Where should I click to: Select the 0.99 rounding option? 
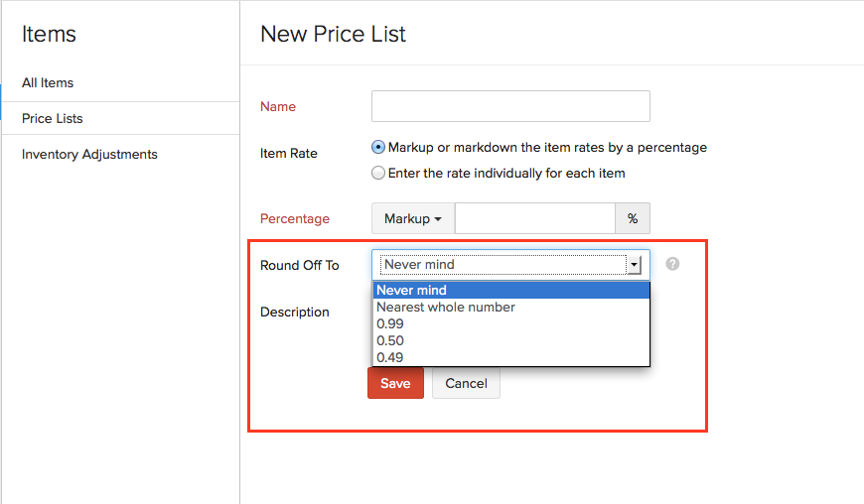tap(390, 324)
